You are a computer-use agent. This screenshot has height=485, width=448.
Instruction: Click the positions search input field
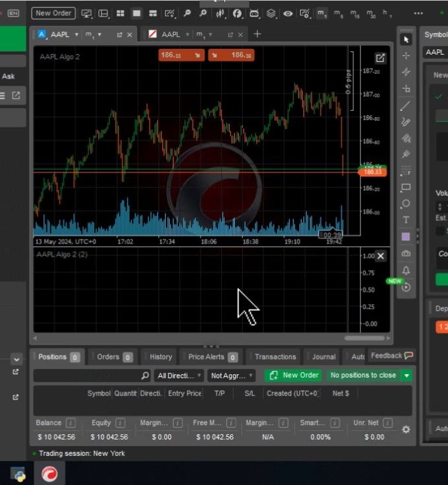click(92, 375)
